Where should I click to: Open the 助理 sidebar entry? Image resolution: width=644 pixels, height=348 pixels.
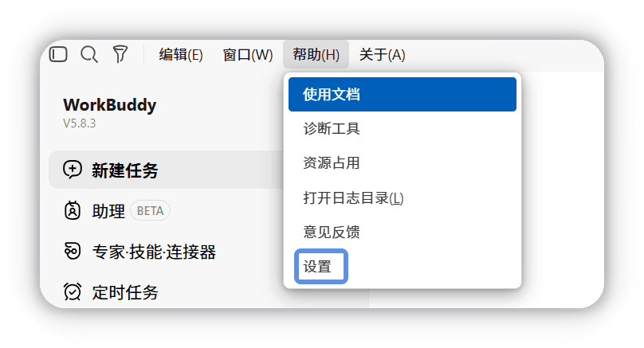[x=108, y=211]
